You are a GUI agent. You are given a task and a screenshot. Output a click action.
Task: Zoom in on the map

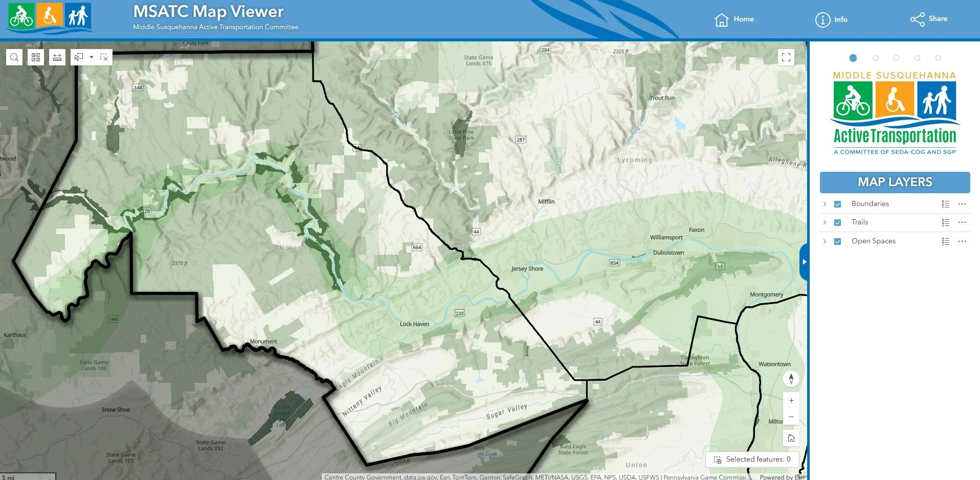(791, 401)
